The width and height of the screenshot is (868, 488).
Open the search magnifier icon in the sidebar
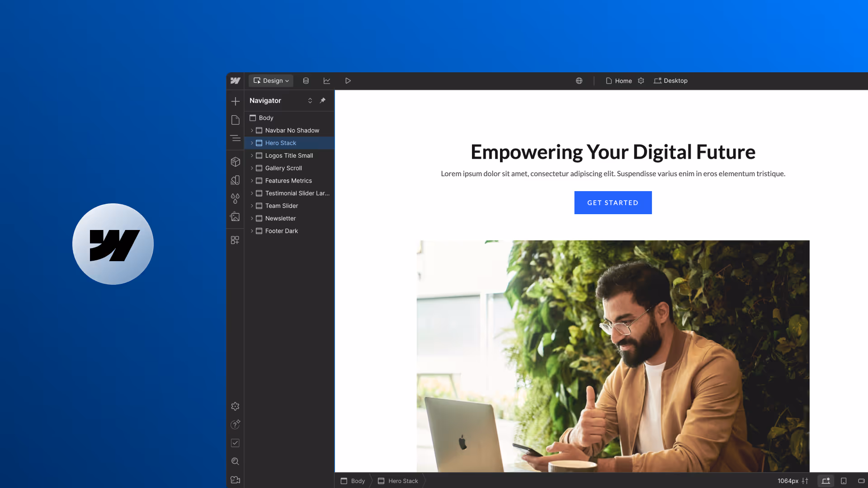[235, 461]
